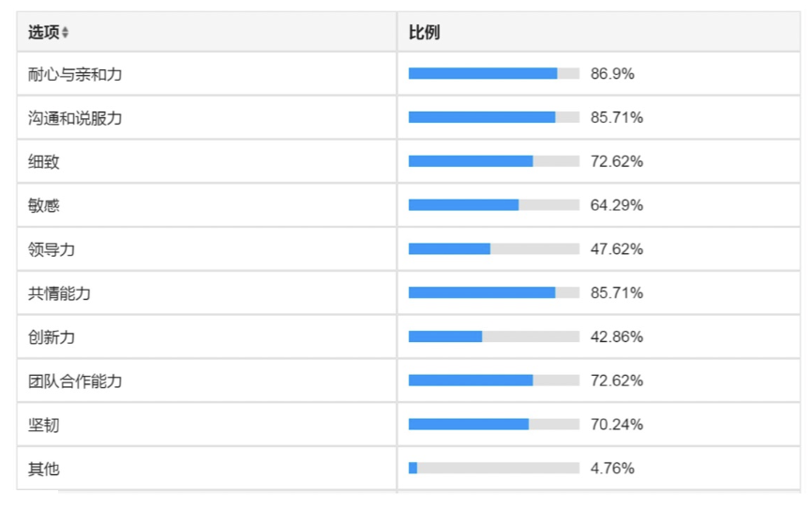
Task: Select the 细致 row label
Action: pos(44,161)
